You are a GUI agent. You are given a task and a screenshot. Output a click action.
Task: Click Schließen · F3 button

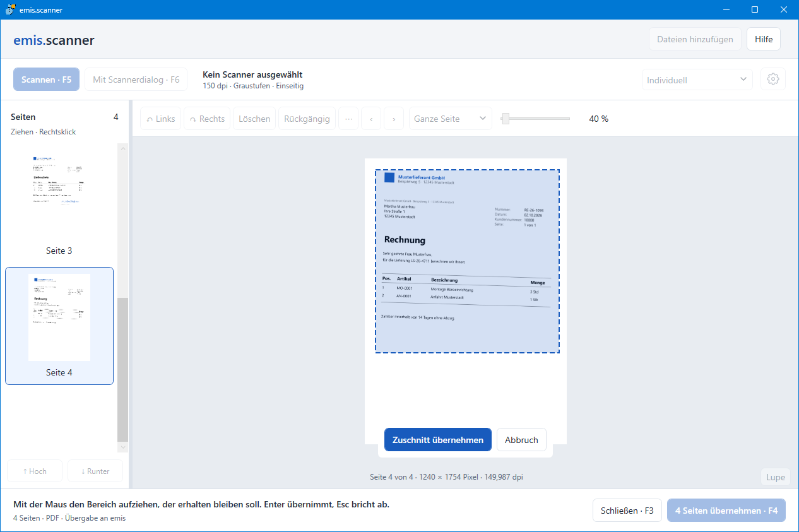(x=627, y=510)
